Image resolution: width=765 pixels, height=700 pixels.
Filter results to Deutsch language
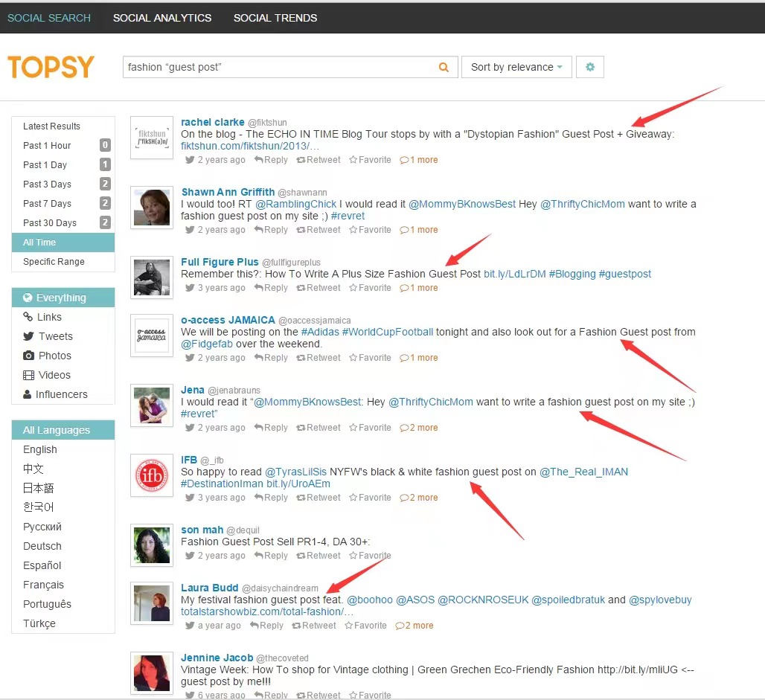[63, 546]
